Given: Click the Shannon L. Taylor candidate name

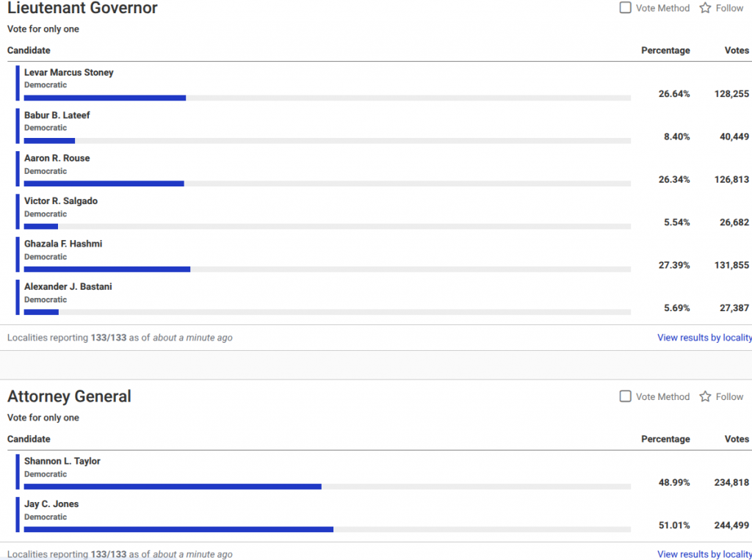Looking at the screenshot, I should tap(62, 461).
